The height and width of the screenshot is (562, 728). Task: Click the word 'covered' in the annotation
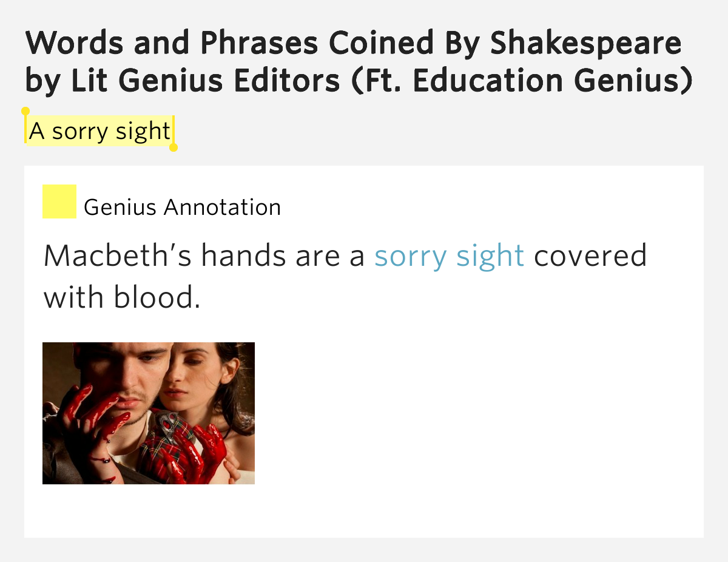click(590, 256)
